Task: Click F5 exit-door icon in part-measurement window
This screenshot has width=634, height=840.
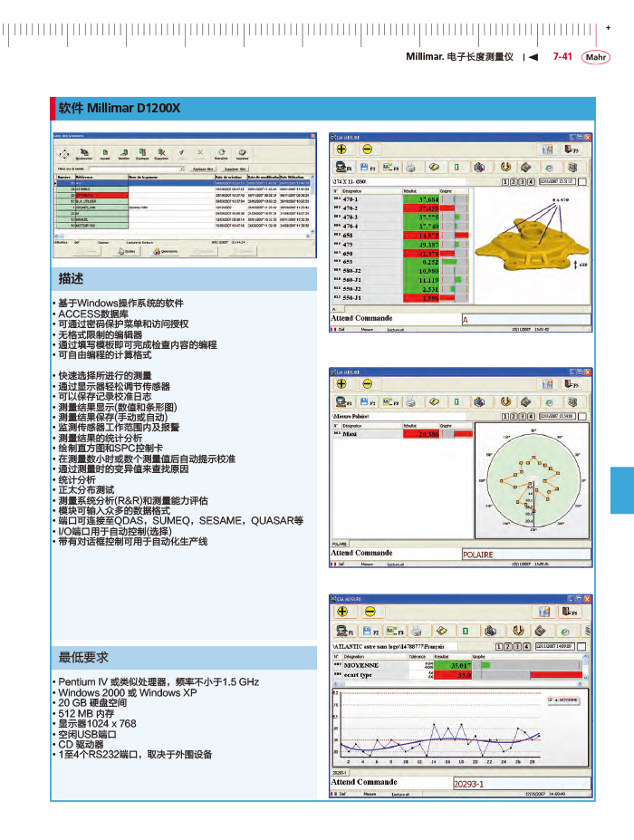Action: pyautogui.click(x=570, y=149)
